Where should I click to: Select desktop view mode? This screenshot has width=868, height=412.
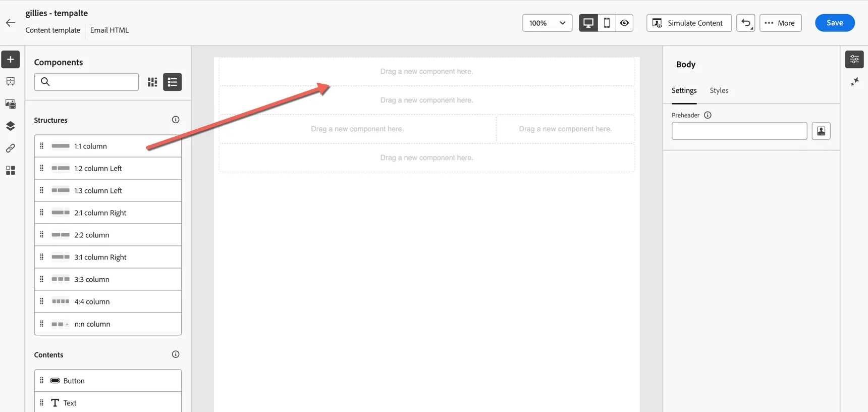point(588,23)
